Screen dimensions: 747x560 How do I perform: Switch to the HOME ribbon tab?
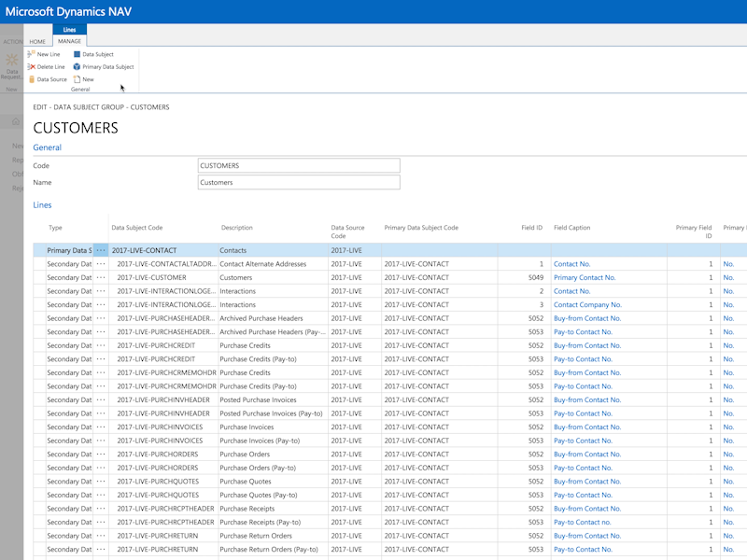[x=37, y=41]
